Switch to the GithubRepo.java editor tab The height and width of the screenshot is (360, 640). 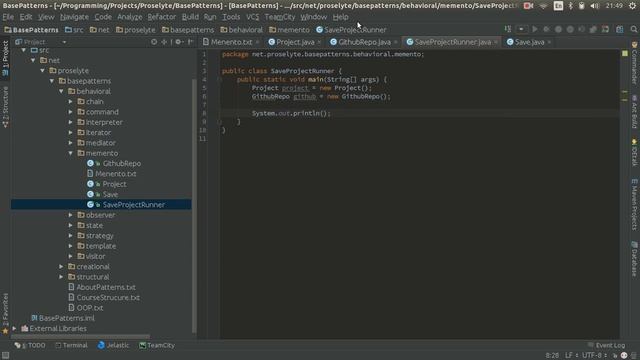pos(364,42)
